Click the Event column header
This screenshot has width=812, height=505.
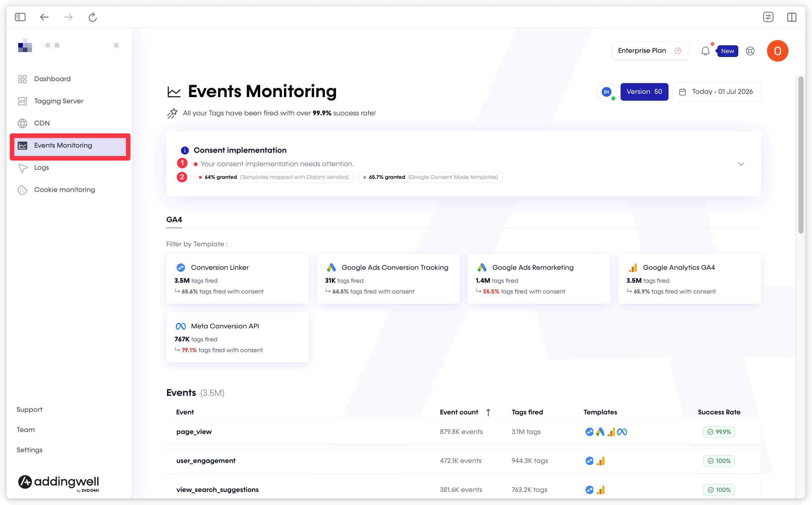point(185,412)
